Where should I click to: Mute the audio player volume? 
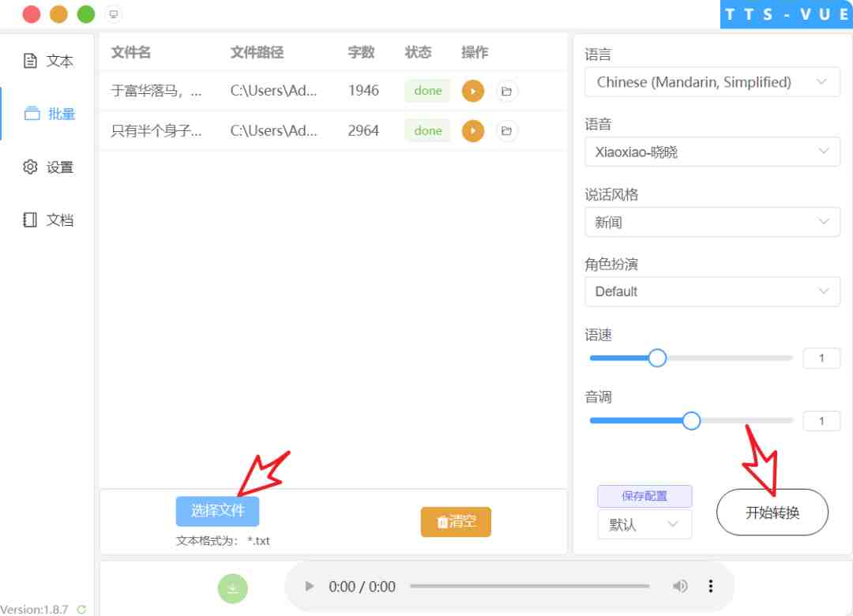(x=680, y=586)
